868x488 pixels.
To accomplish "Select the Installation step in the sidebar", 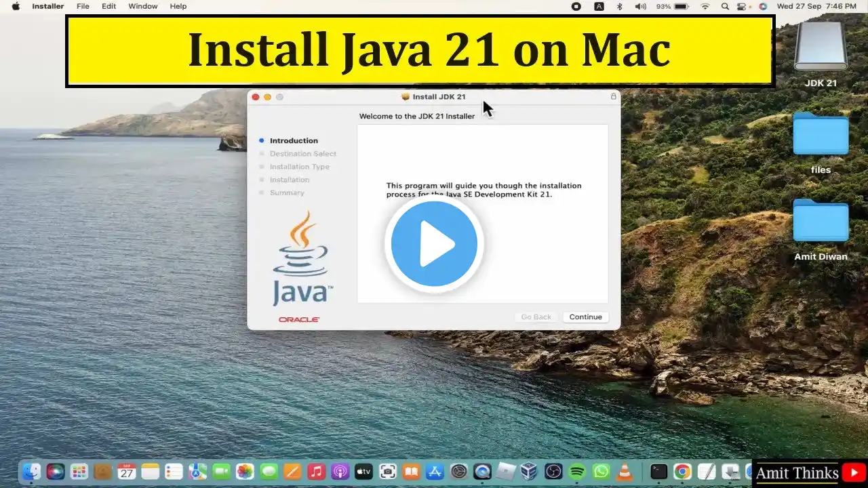I will click(x=290, y=180).
